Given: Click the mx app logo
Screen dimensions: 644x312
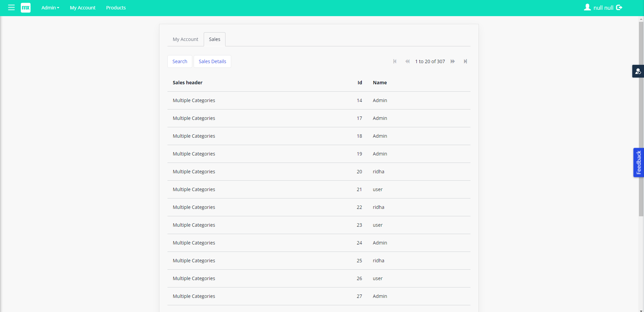Looking at the screenshot, I should pyautogui.click(x=26, y=7).
